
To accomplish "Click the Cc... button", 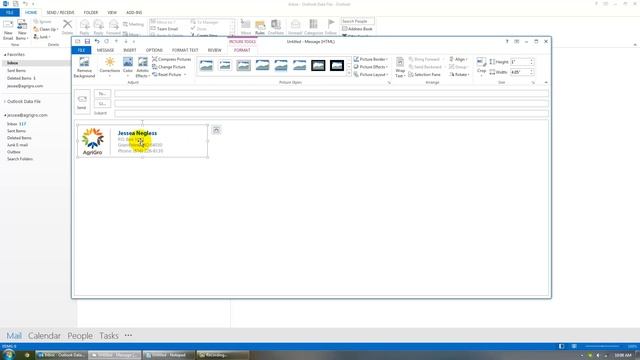I will click(102, 104).
